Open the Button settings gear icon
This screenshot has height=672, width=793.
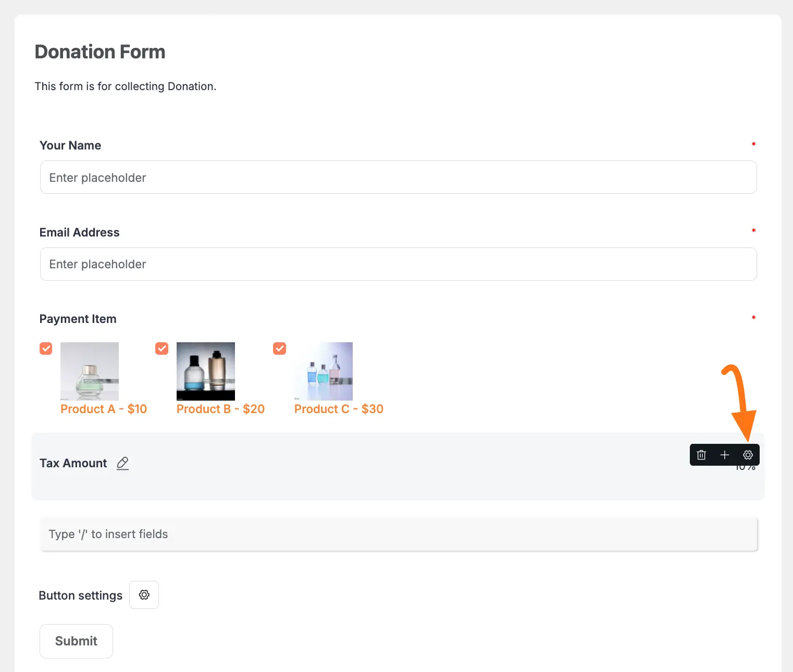(144, 595)
